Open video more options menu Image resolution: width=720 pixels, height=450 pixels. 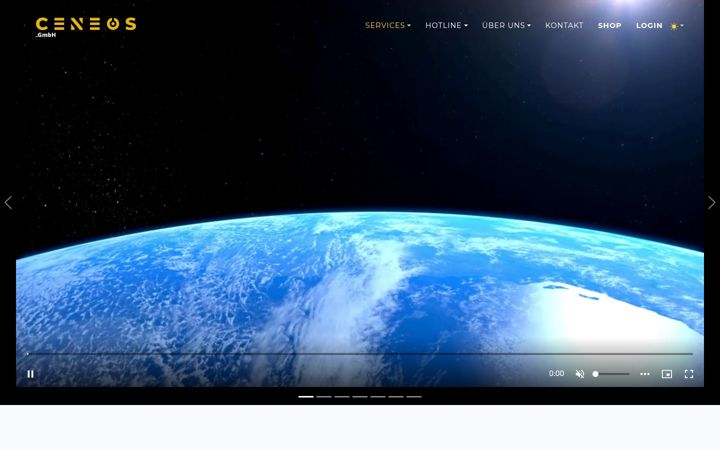(x=645, y=374)
